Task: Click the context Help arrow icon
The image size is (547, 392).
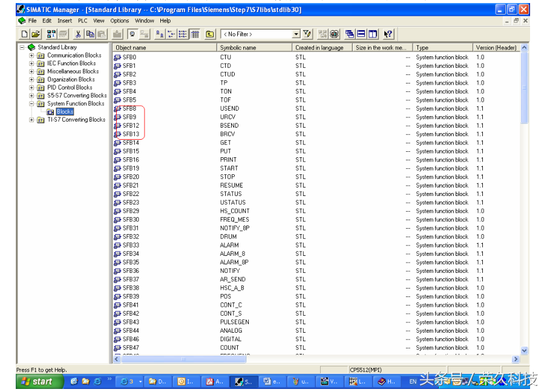Action: click(x=388, y=34)
